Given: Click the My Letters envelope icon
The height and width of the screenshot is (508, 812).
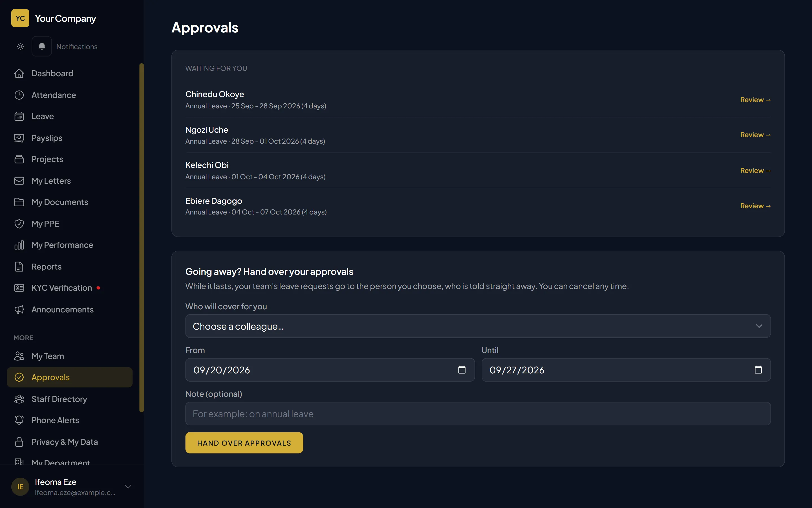Looking at the screenshot, I should [x=19, y=181].
